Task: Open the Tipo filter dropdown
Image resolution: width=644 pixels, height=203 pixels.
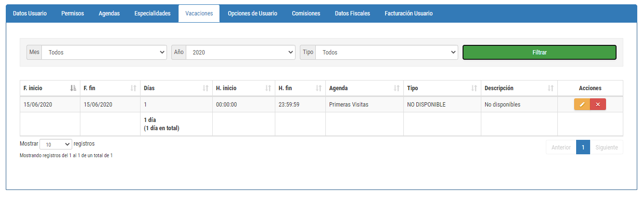Action: (x=386, y=52)
